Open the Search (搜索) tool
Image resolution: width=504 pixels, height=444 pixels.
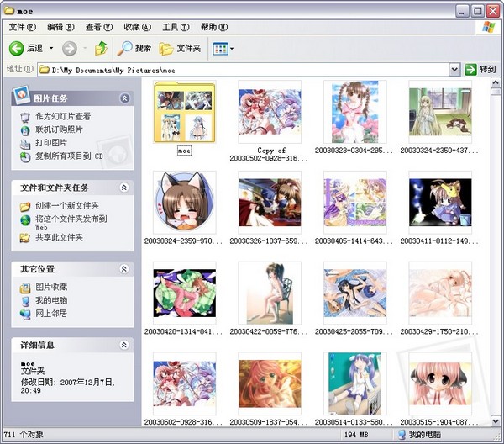(x=134, y=49)
